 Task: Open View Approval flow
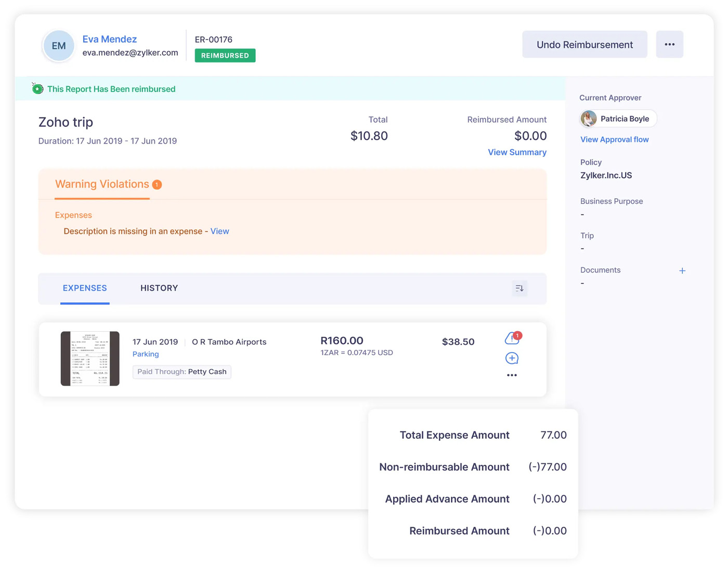pyautogui.click(x=614, y=139)
